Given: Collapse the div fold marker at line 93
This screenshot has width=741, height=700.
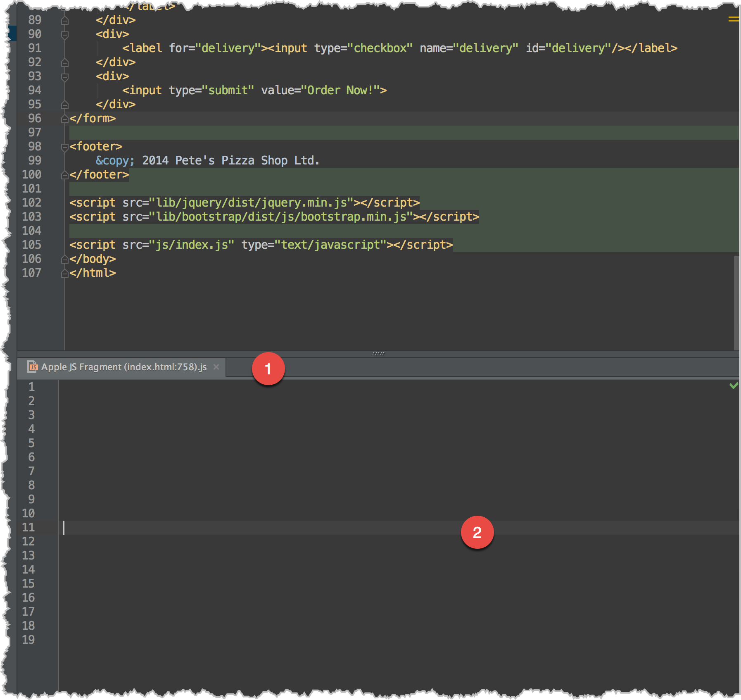Looking at the screenshot, I should (64, 76).
